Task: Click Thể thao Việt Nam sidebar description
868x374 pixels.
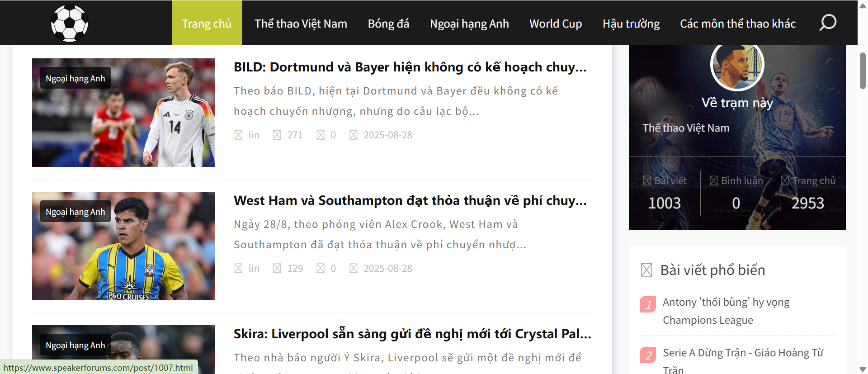Action: (686, 128)
